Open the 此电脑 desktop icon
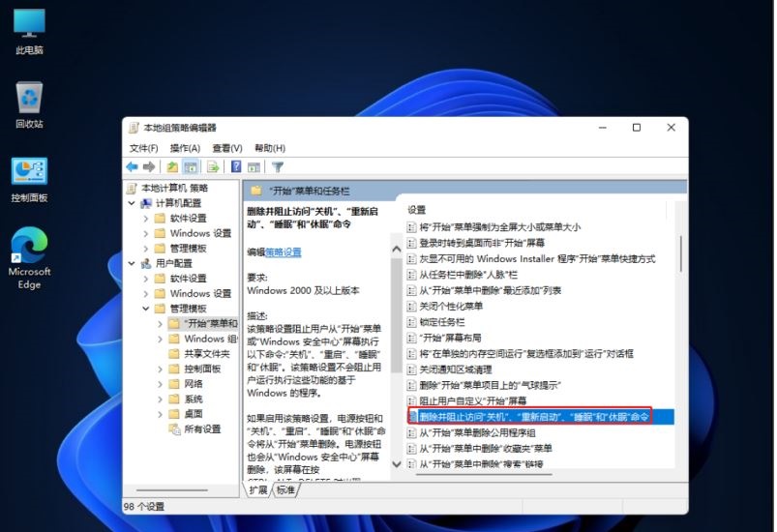The width and height of the screenshot is (777, 532). click(29, 32)
